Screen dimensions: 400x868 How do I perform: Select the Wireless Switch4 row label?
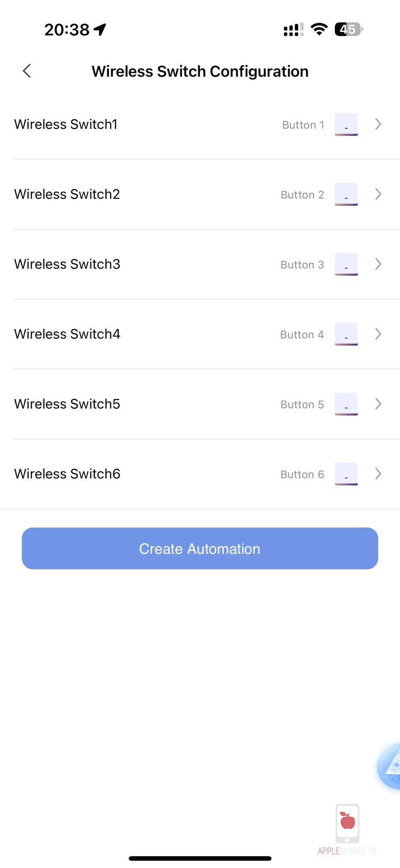67,334
